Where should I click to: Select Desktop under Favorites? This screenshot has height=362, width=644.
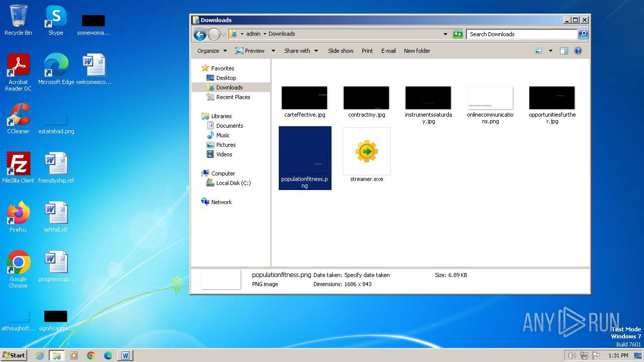pyautogui.click(x=226, y=78)
